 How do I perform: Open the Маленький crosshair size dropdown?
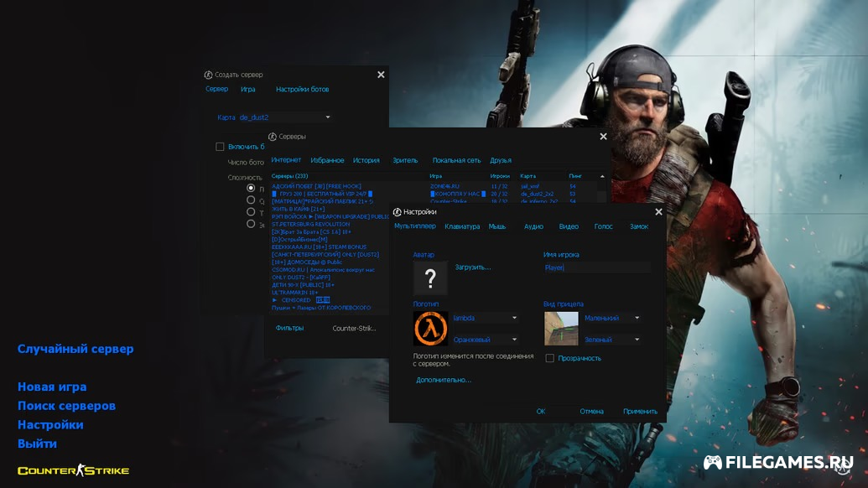click(611, 318)
